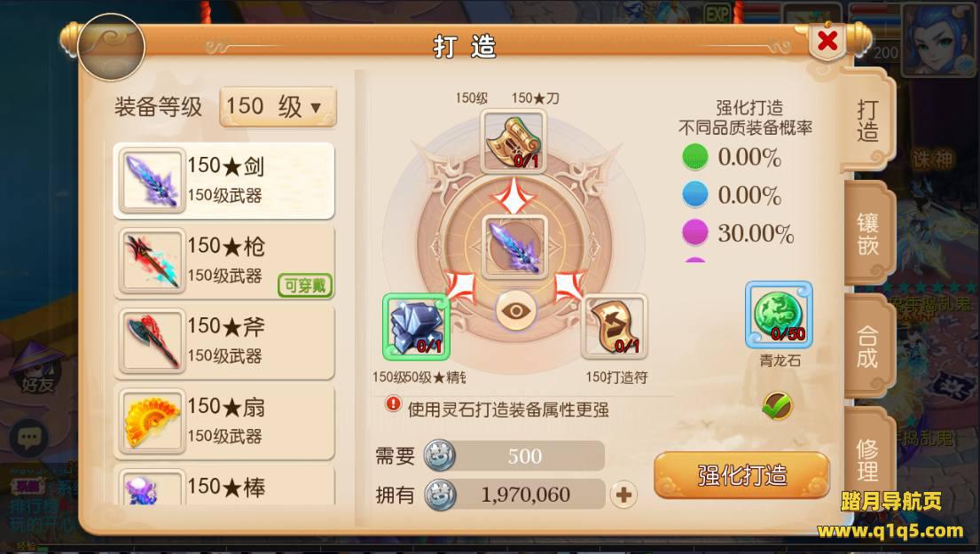This screenshot has height=554, width=980.
Task: Toggle the preview eye button
Action: pos(515,310)
